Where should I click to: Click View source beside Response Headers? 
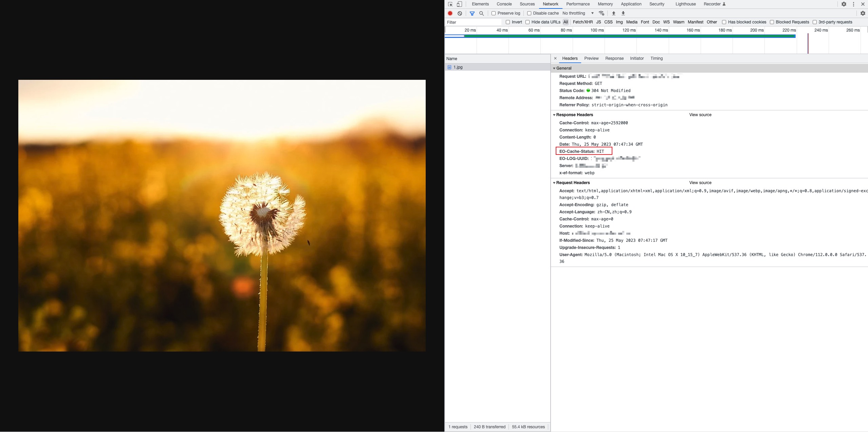(x=700, y=115)
